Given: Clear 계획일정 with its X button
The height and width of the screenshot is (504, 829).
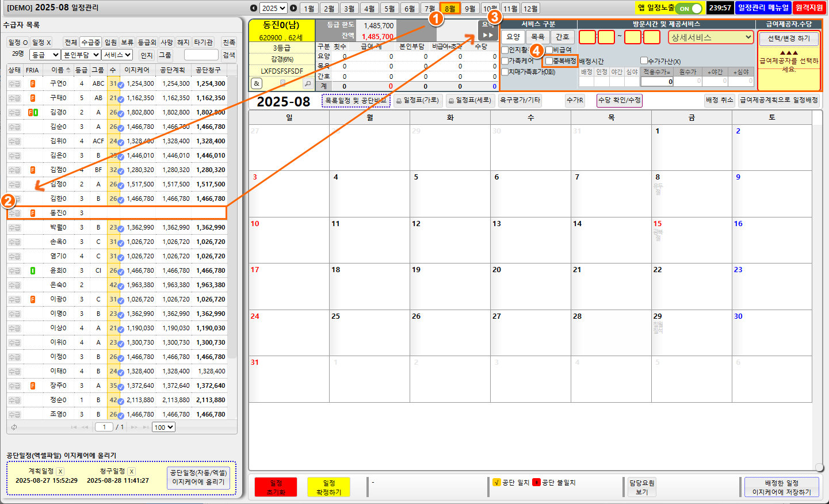Looking at the screenshot, I should [60, 471].
